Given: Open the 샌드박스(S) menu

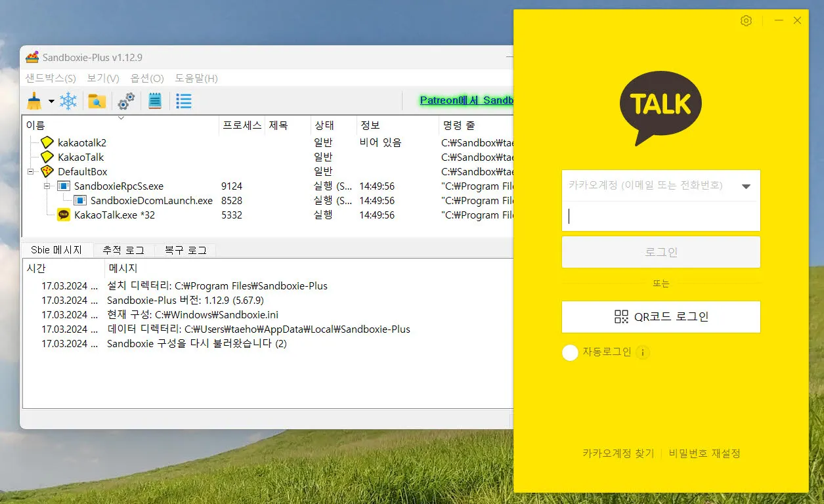Looking at the screenshot, I should click(51, 78).
